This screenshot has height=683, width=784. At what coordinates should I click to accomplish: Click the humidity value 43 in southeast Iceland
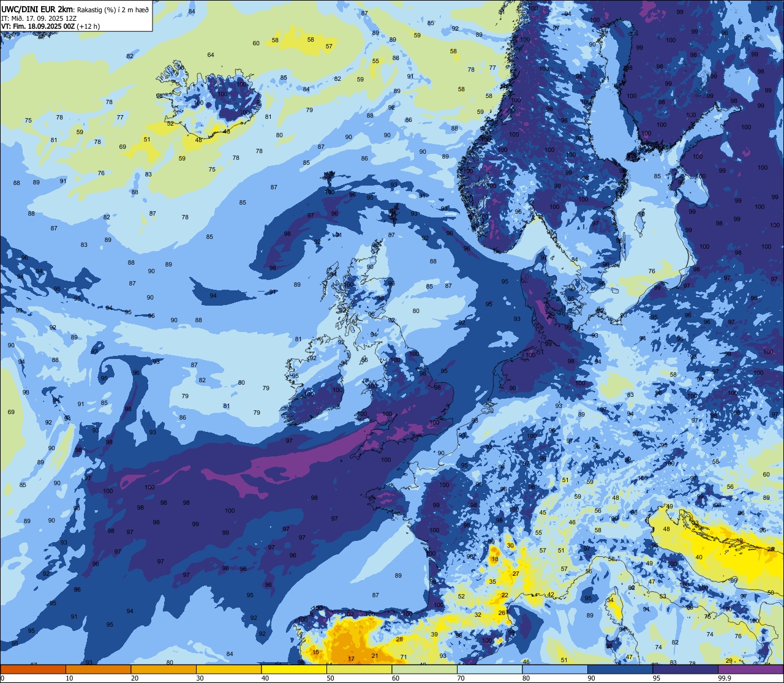(227, 131)
